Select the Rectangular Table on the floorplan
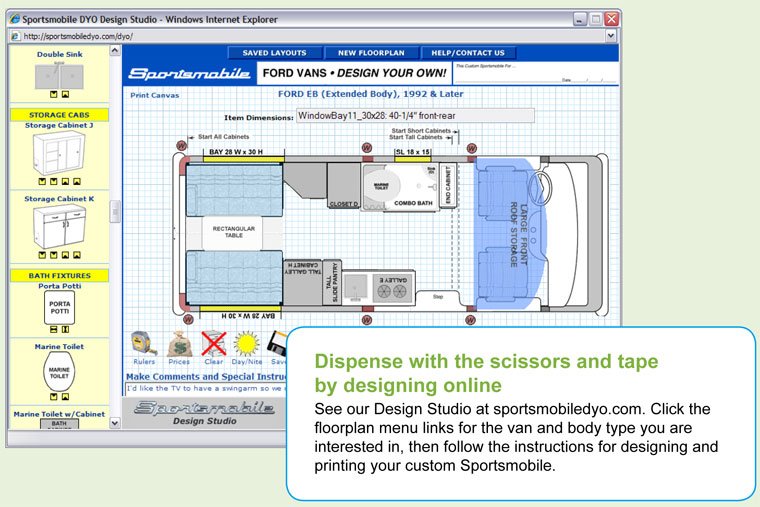This screenshot has height=507, width=760. (x=232, y=233)
